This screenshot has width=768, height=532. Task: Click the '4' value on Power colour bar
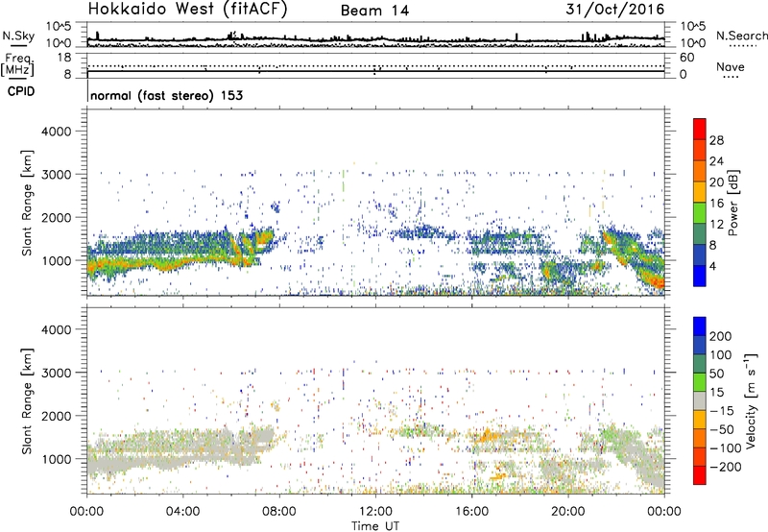[713, 266]
